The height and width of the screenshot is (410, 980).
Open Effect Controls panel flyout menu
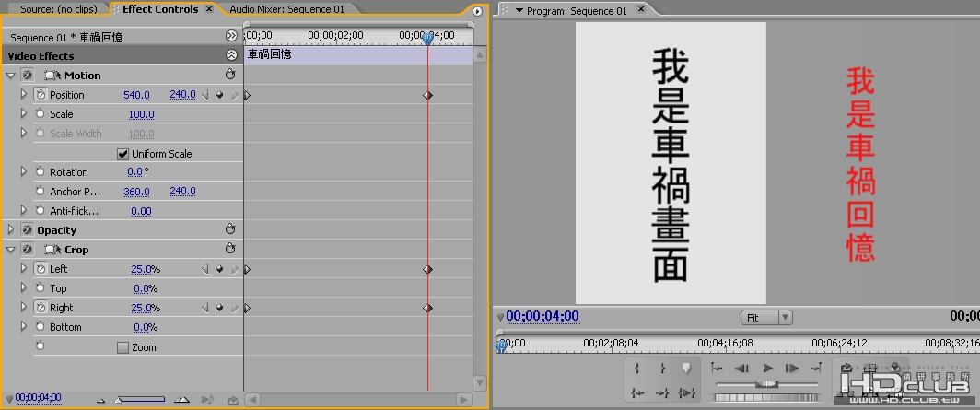[x=477, y=11]
